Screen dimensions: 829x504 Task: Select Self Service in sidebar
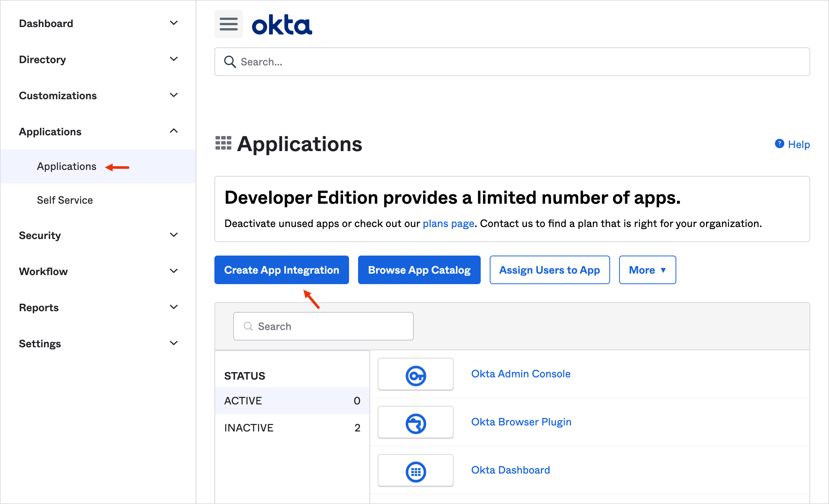(65, 200)
